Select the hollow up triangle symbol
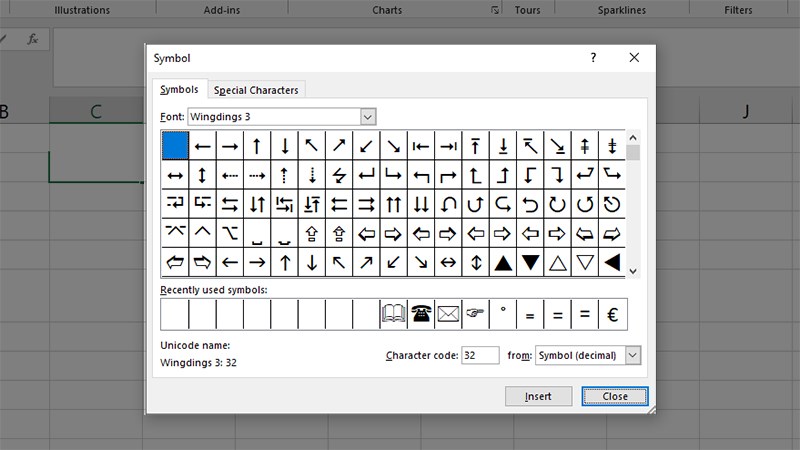 tap(558, 263)
